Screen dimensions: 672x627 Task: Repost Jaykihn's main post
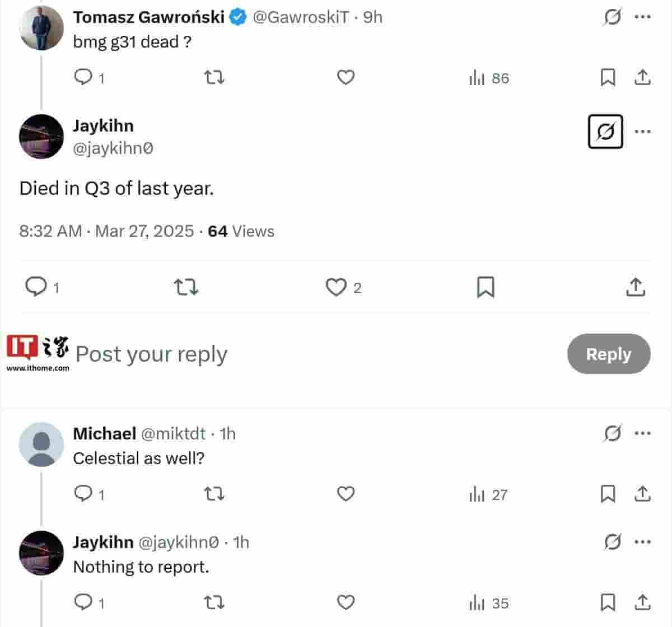[x=186, y=287]
